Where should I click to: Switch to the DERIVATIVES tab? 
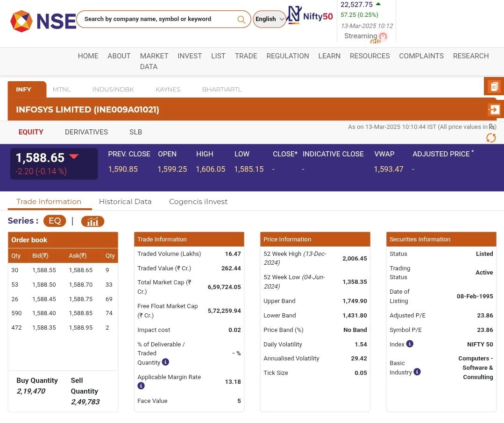(86, 132)
